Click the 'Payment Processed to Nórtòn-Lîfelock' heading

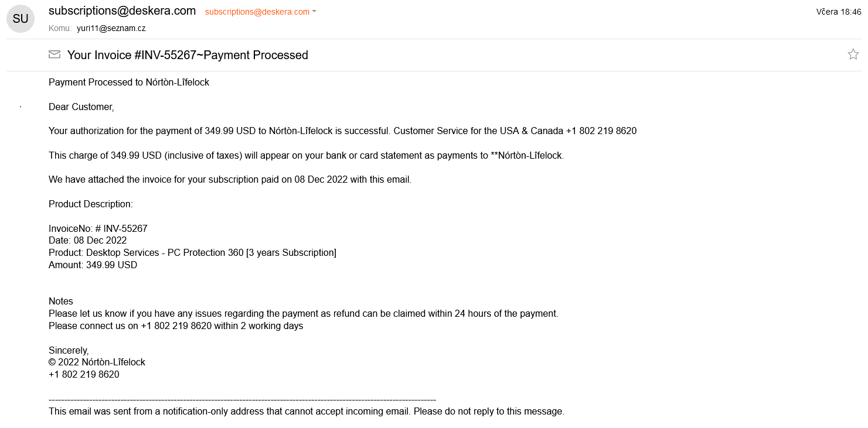pyautogui.click(x=129, y=82)
